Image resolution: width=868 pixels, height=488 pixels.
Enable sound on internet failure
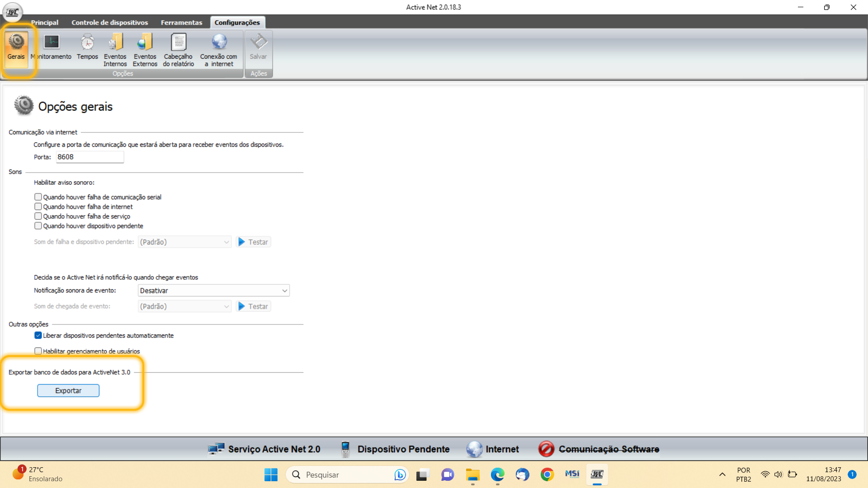pos(38,206)
